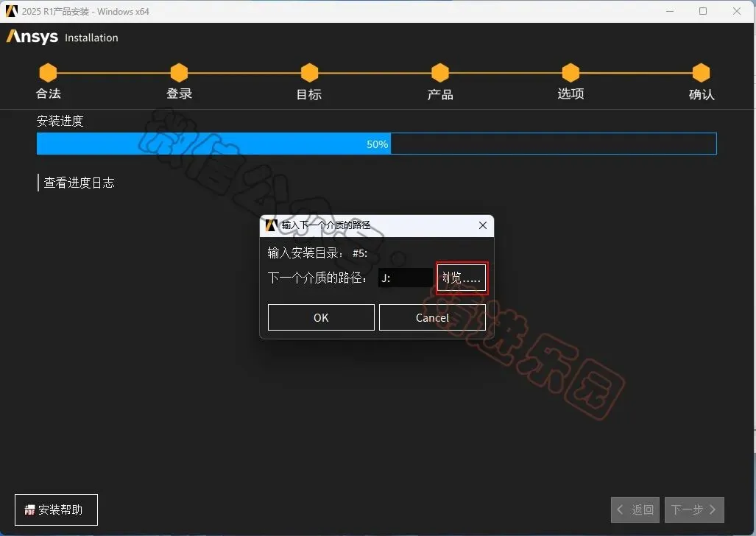Close the 2025 R1 installer window
The width and height of the screenshot is (756, 536).
[x=737, y=11]
